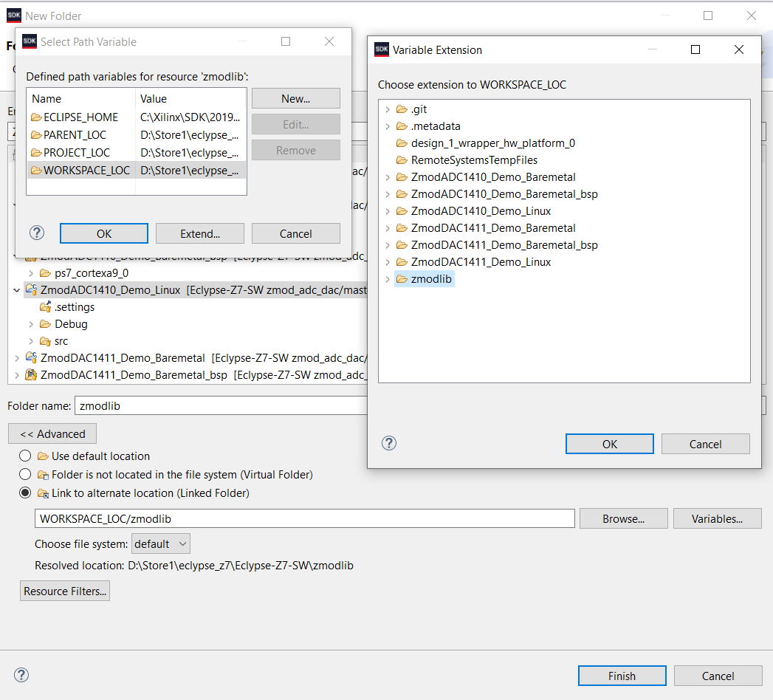Image resolution: width=773 pixels, height=700 pixels.
Task: Click src folder icon in project tree
Action: tap(45, 341)
